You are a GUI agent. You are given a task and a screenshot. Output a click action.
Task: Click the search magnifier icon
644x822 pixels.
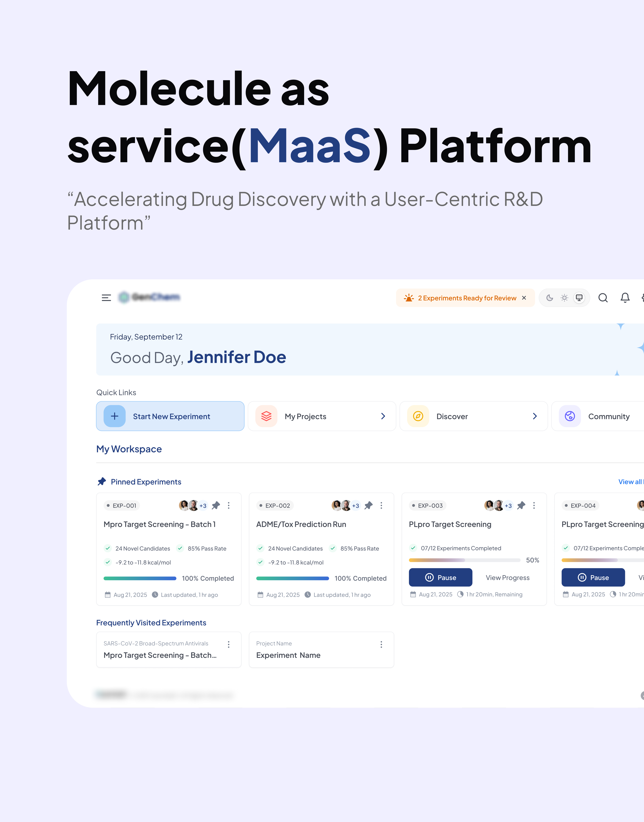603,298
